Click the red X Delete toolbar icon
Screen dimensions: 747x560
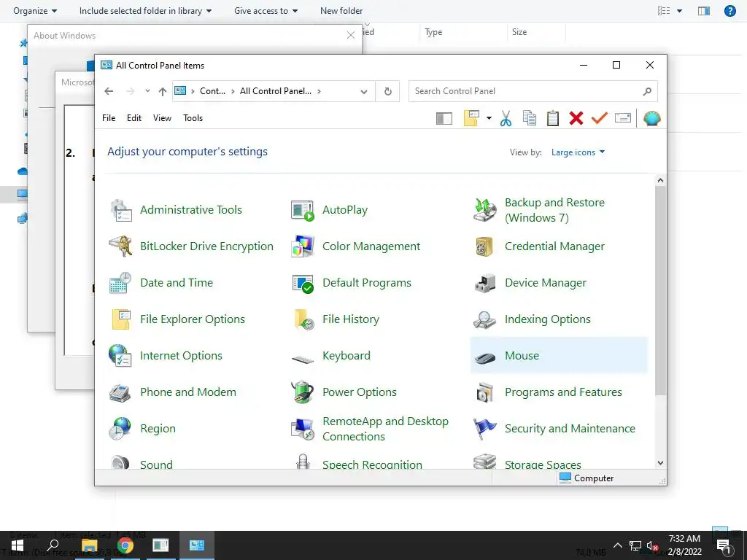(576, 118)
